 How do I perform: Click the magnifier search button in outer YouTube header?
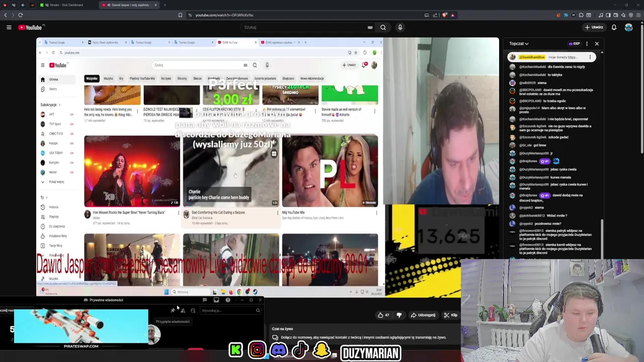pyautogui.click(x=383, y=27)
